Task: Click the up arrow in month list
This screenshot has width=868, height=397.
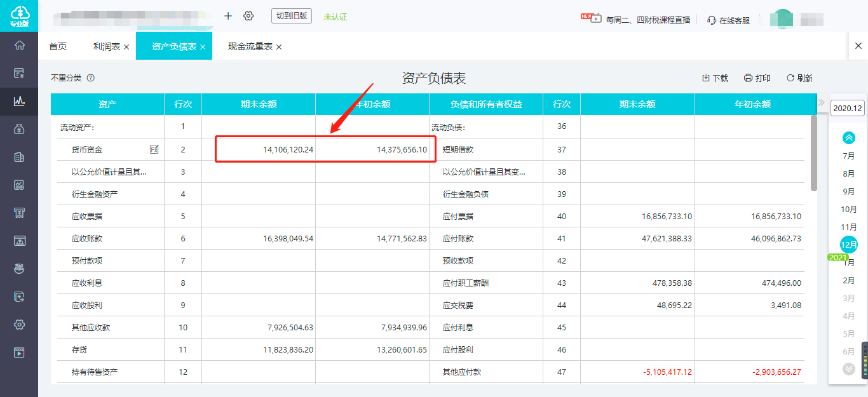Action: point(849,137)
